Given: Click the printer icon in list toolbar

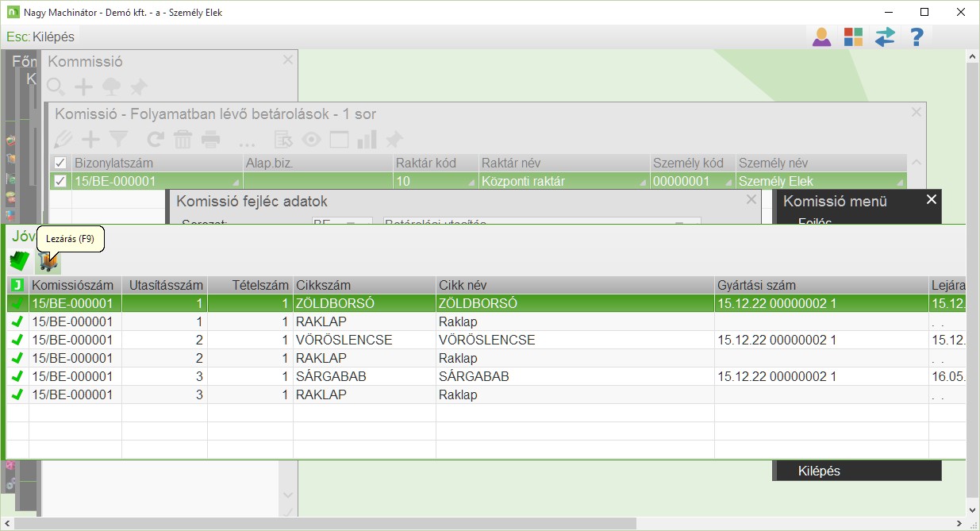Looking at the screenshot, I should 210,140.
